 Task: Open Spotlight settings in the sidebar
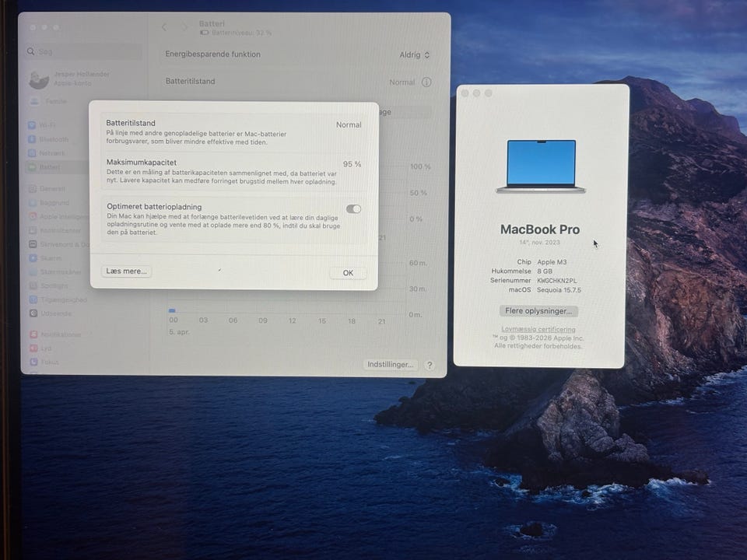click(48, 285)
